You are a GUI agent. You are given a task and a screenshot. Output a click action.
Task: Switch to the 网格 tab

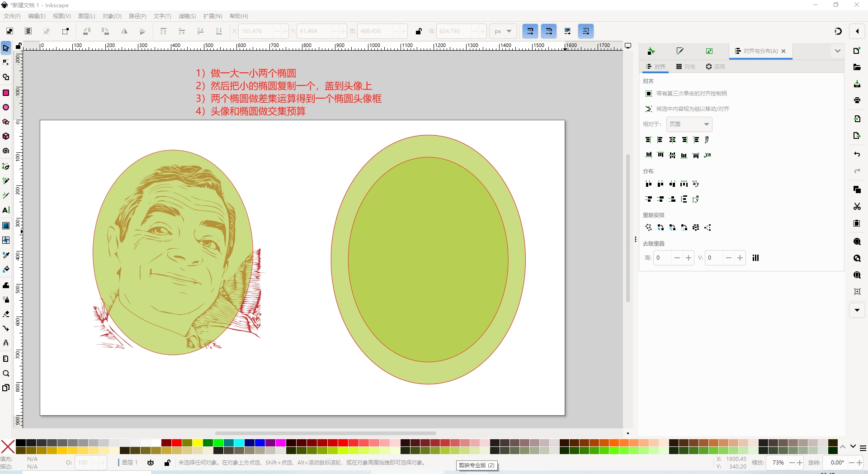(685, 67)
